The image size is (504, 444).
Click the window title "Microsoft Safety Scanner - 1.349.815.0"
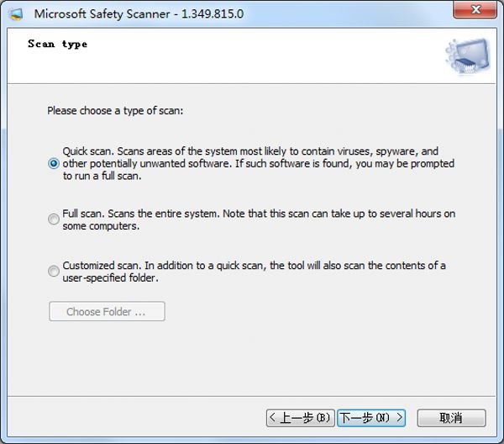point(139,13)
